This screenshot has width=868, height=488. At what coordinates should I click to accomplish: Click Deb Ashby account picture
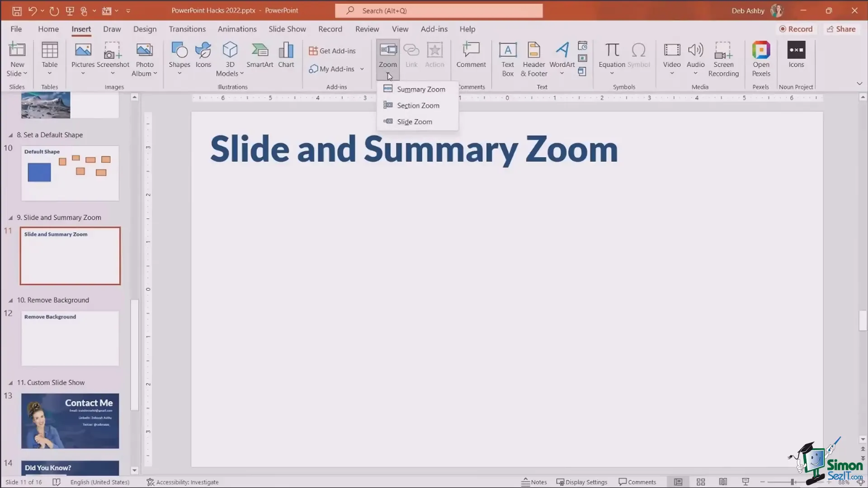(x=777, y=11)
